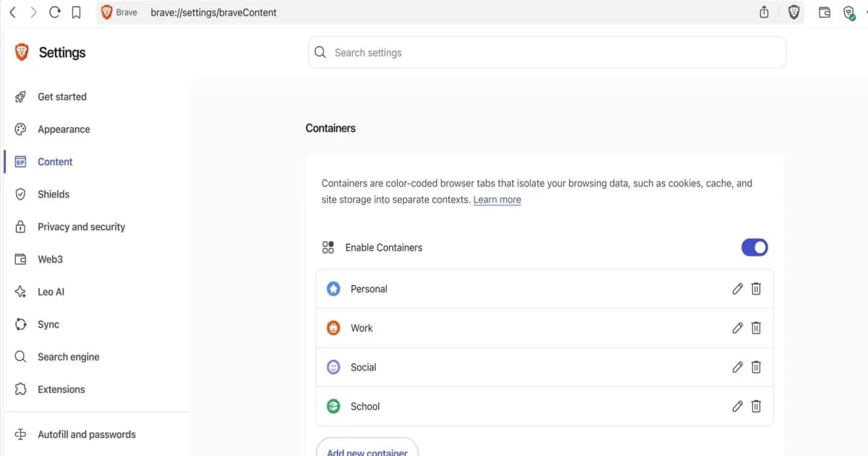Reload the page with the refresh icon
The width and height of the screenshot is (868, 456).
click(55, 12)
